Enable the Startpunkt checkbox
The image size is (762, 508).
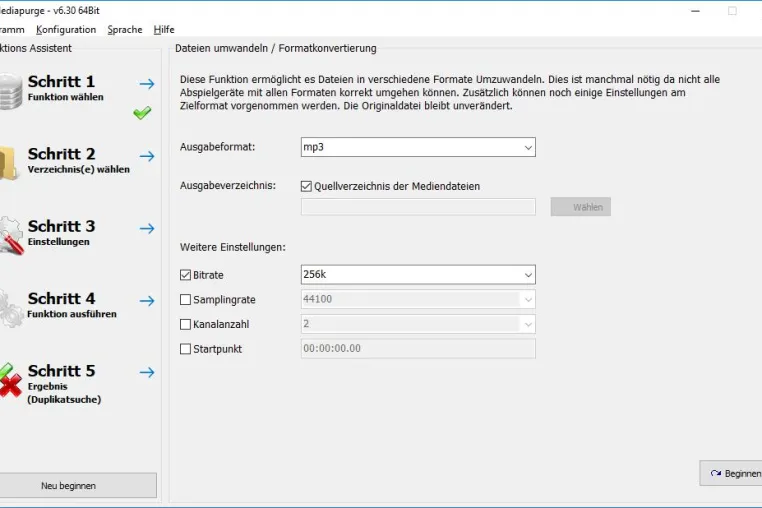click(185, 349)
